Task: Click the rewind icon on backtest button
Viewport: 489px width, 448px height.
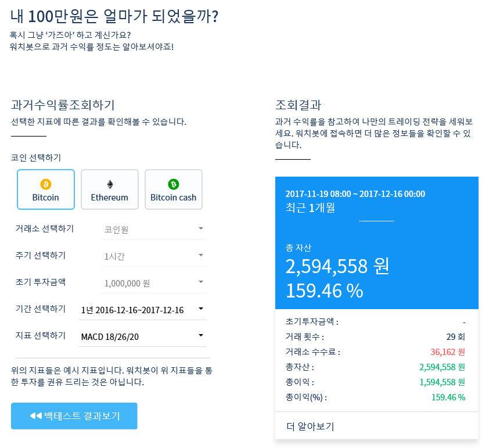Action: tap(36, 416)
